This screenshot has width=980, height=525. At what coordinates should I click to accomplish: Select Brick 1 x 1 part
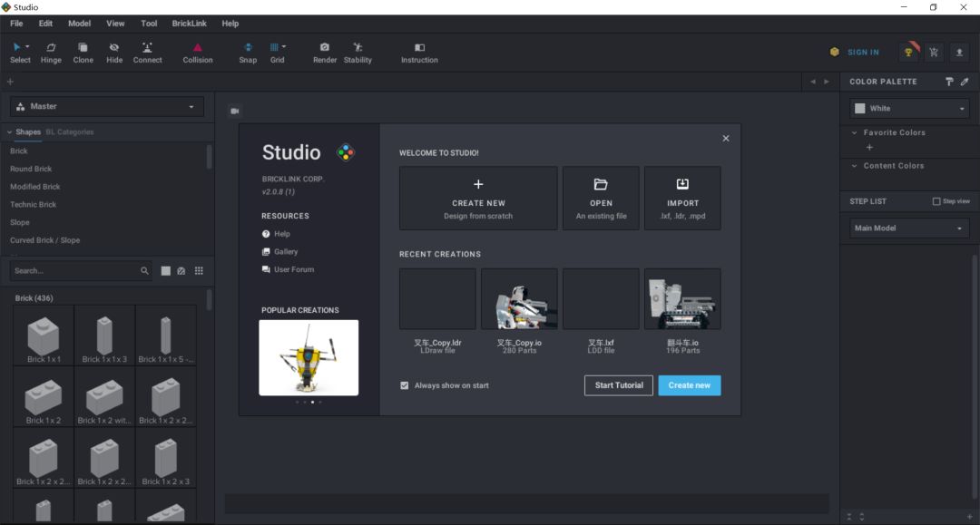[44, 335]
